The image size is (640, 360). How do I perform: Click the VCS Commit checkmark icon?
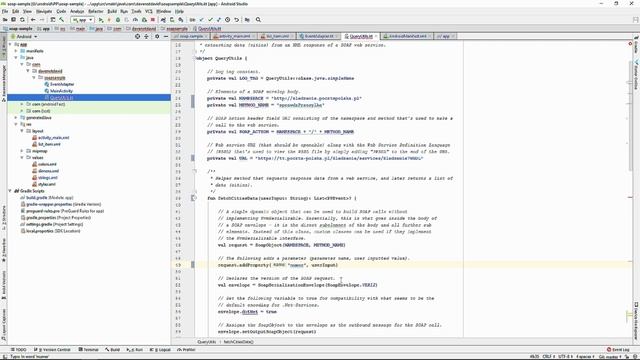(x=210, y=20)
